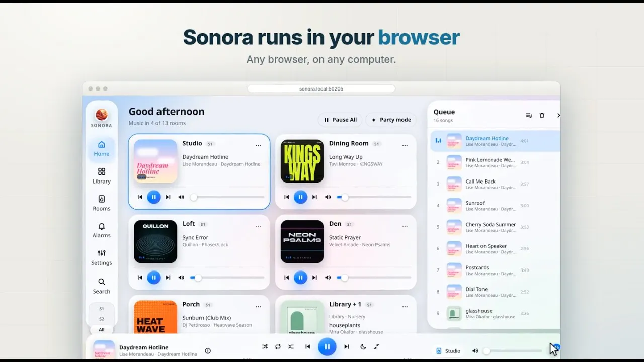The height and width of the screenshot is (362, 644).
Task: Open Settings from the sidebar
Action: pos(102,257)
